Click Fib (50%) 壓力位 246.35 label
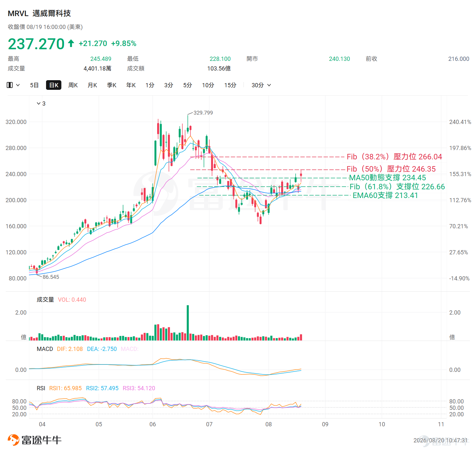The height and width of the screenshot is (453, 476). pyautogui.click(x=391, y=169)
